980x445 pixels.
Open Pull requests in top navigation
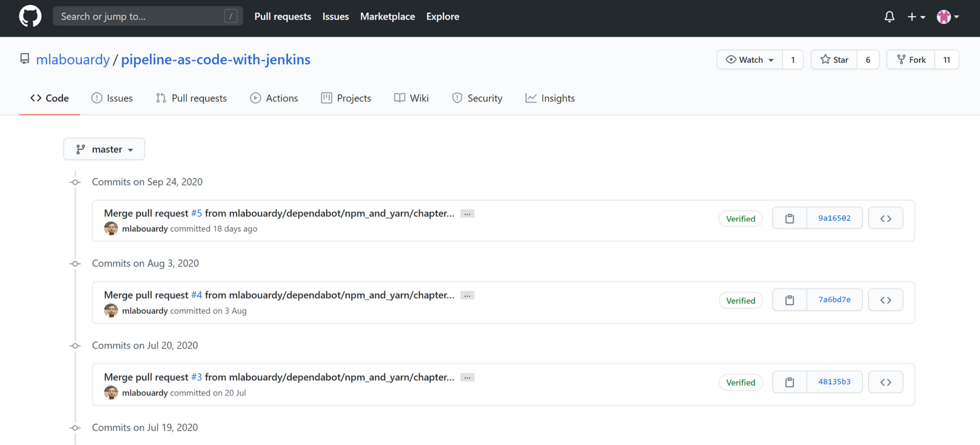point(283,16)
